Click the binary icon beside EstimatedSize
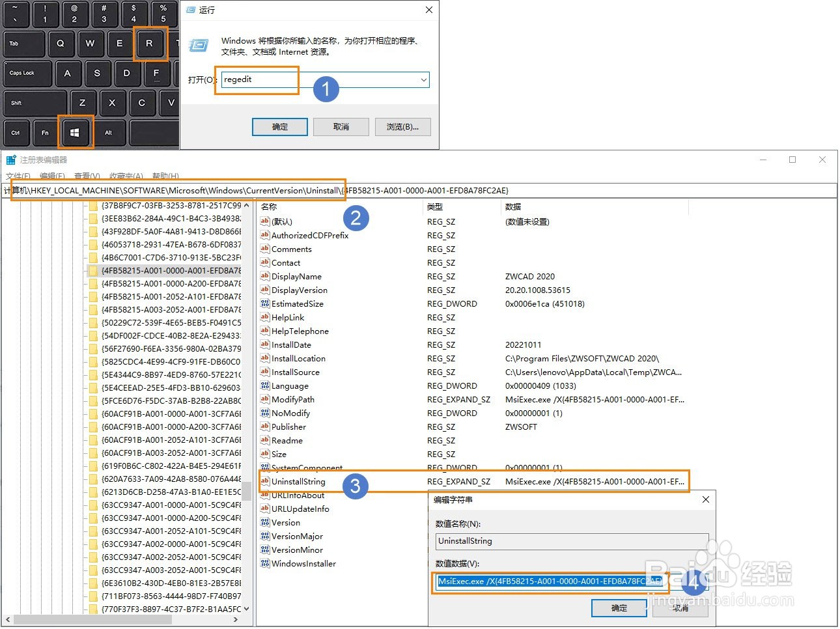The image size is (840, 629). pos(264,303)
